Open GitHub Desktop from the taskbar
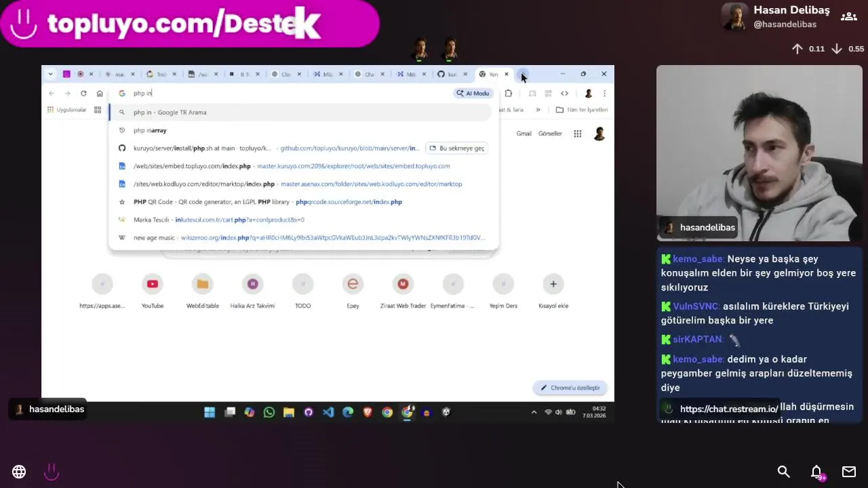868x488 pixels. pyautogui.click(x=309, y=412)
